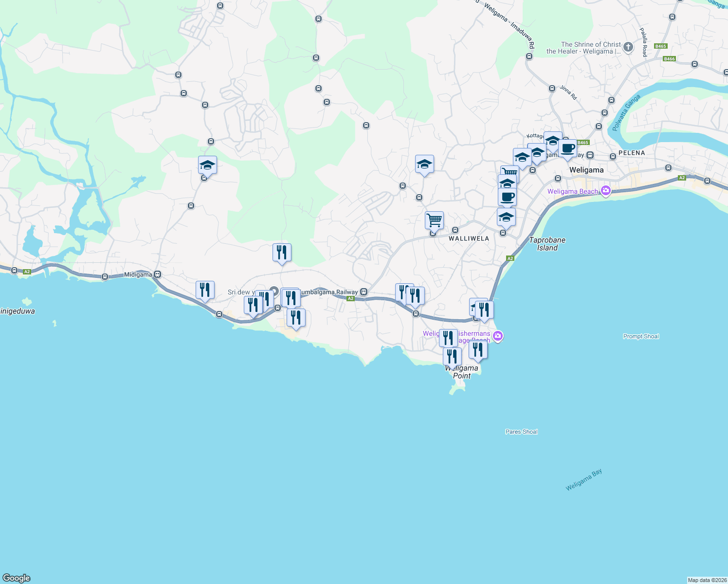This screenshot has height=584, width=728.
Task: Select the restaurant icon near Fishermans Beach
Action: [447, 337]
